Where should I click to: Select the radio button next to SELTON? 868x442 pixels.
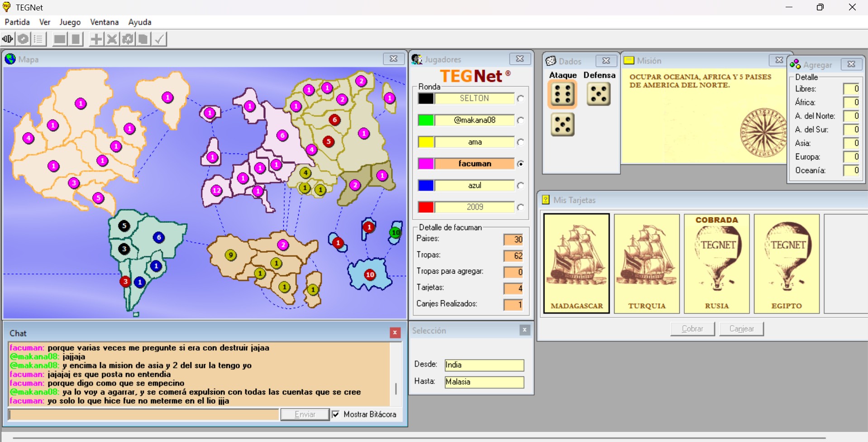520,99
